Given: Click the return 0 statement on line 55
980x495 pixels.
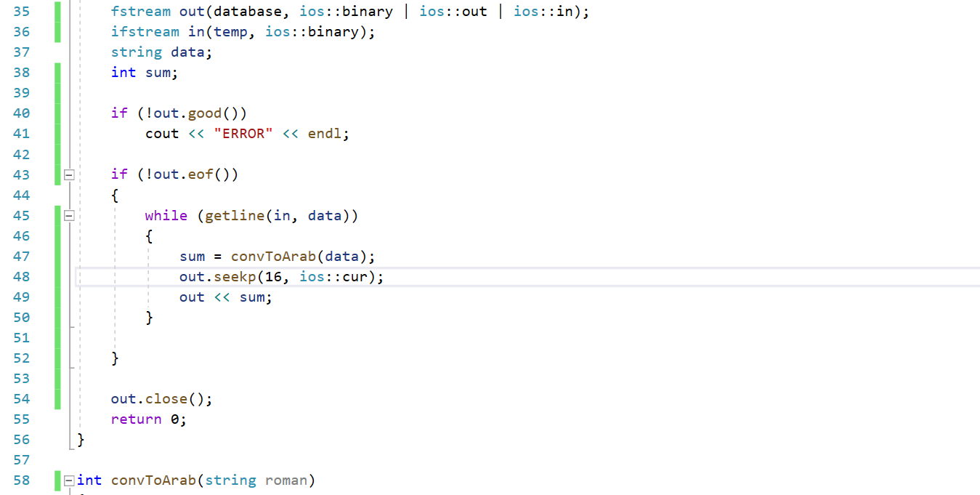Looking at the screenshot, I should click(148, 419).
